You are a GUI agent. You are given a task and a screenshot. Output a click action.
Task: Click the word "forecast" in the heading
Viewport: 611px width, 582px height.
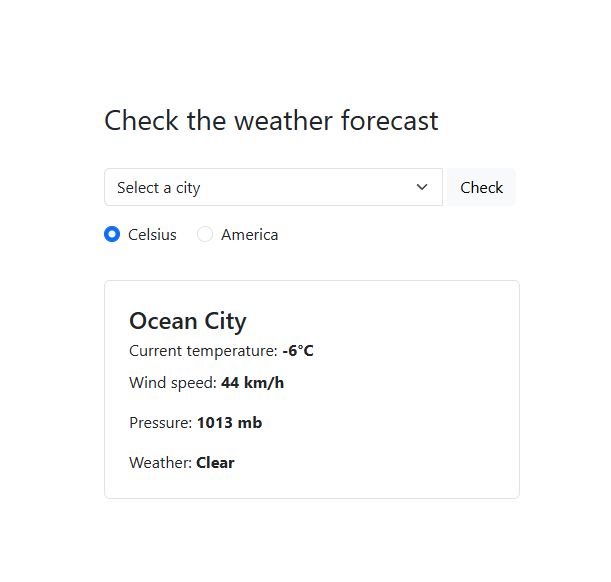point(389,121)
